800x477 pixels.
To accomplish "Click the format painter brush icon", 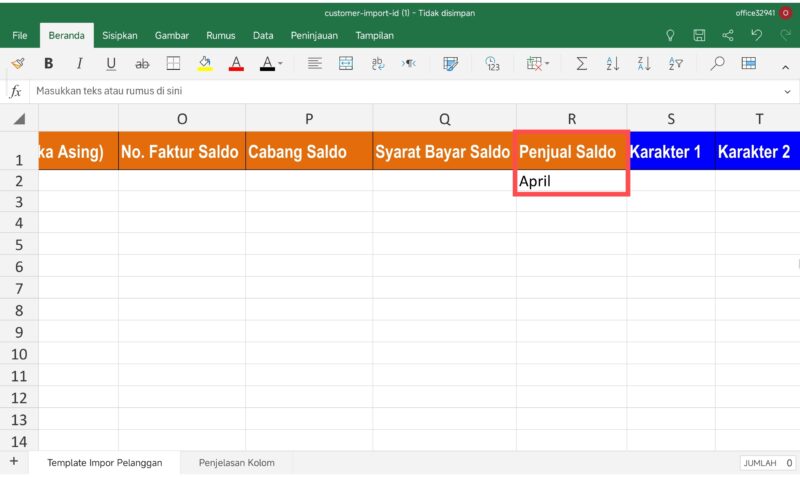I will [x=17, y=63].
